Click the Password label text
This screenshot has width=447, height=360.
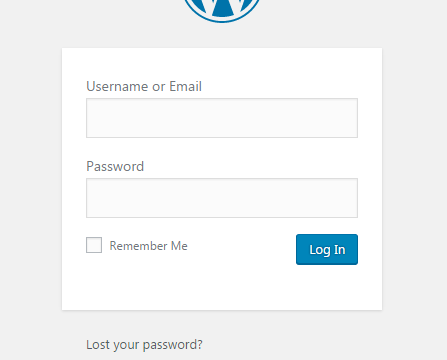[x=115, y=166]
